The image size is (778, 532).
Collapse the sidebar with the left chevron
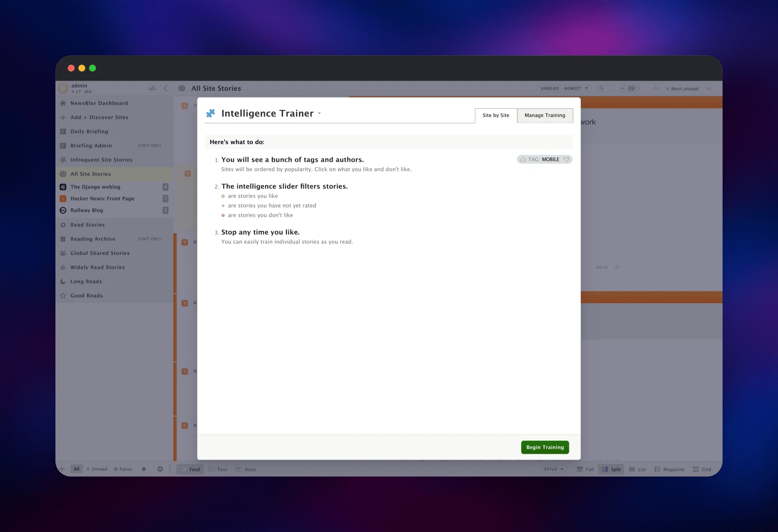[166, 88]
